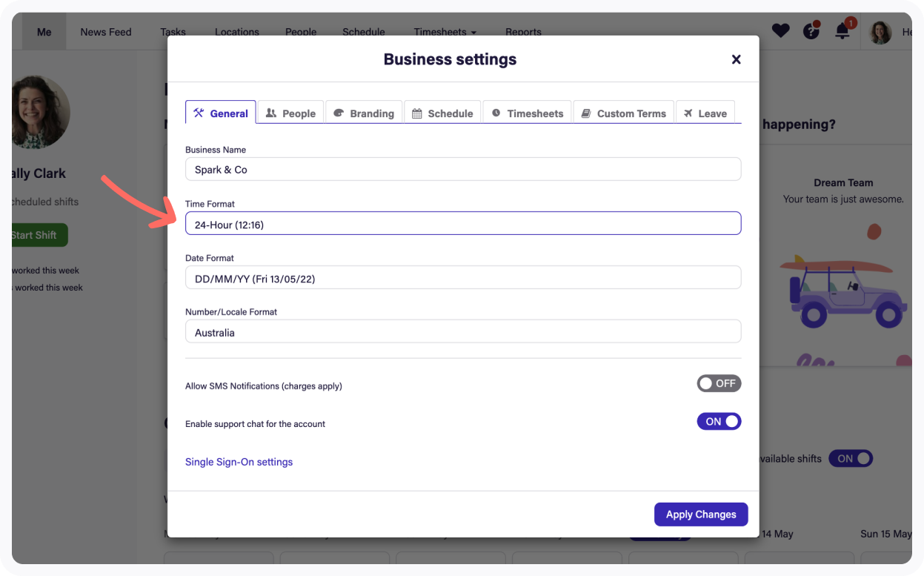
Task: Apply the business settings changes
Action: click(700, 514)
